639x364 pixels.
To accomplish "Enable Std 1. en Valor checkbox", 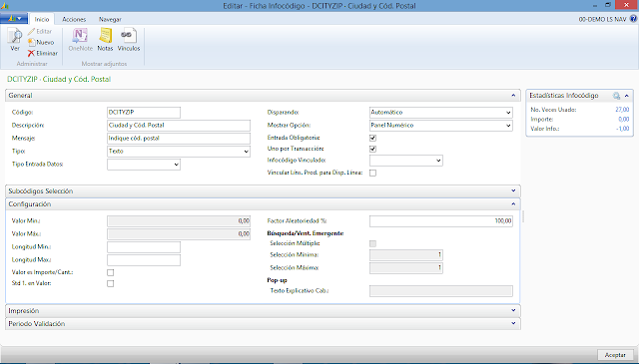I will click(x=111, y=284).
